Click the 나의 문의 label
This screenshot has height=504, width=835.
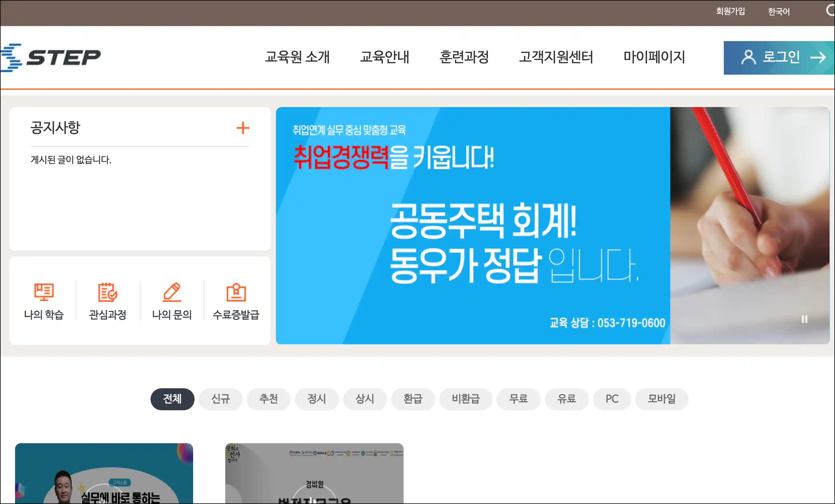(172, 315)
